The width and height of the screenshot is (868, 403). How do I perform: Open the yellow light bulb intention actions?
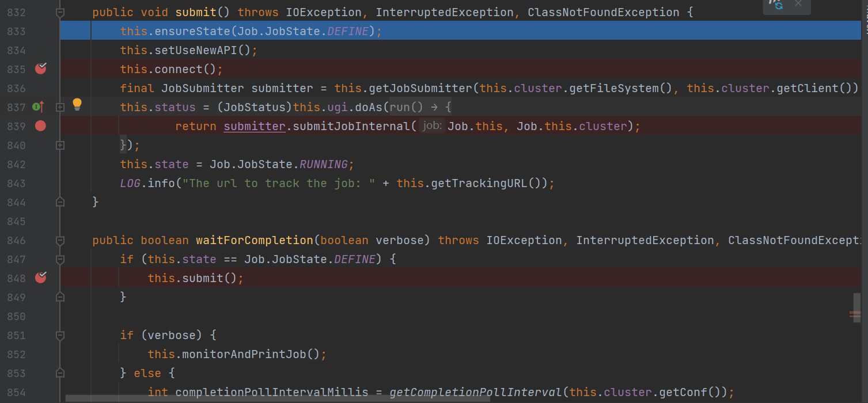pyautogui.click(x=77, y=105)
